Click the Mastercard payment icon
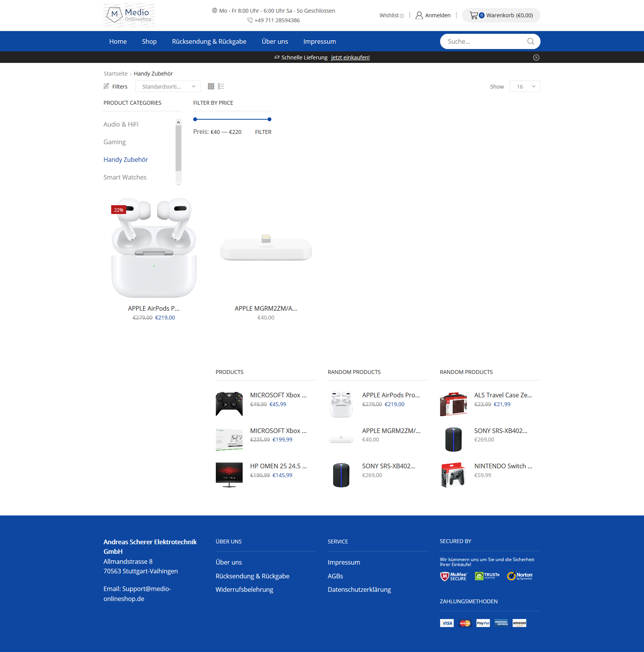 click(x=465, y=623)
